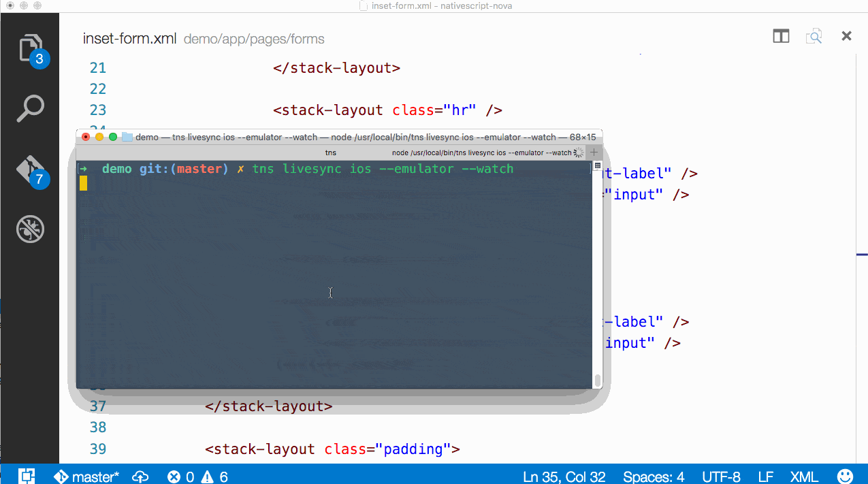Send feedback with the smiley icon
The width and height of the screenshot is (868, 484).
845,477
